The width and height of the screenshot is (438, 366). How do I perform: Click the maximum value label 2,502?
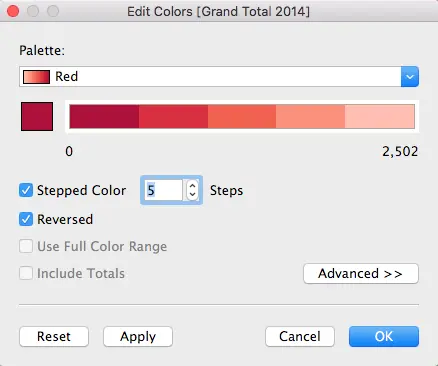click(x=400, y=152)
